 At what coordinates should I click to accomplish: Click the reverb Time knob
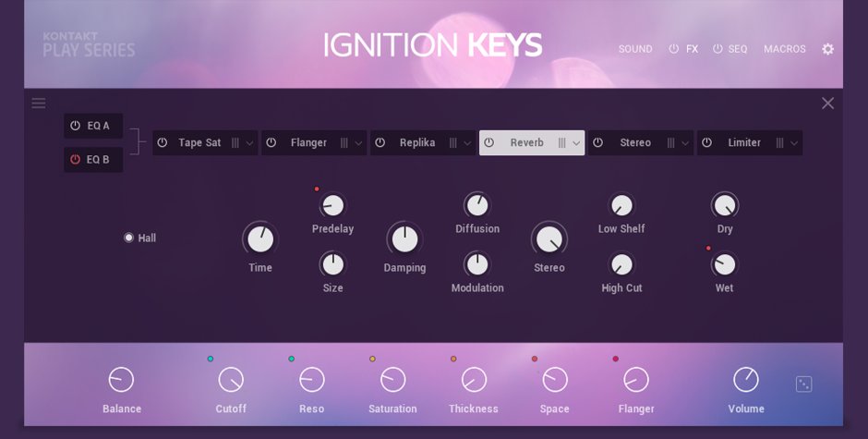(x=260, y=239)
